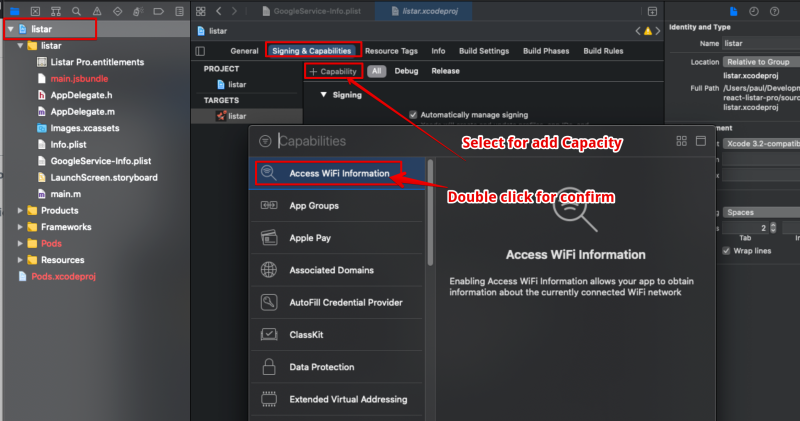Expand the Pods folder
800x421 pixels.
[20, 243]
